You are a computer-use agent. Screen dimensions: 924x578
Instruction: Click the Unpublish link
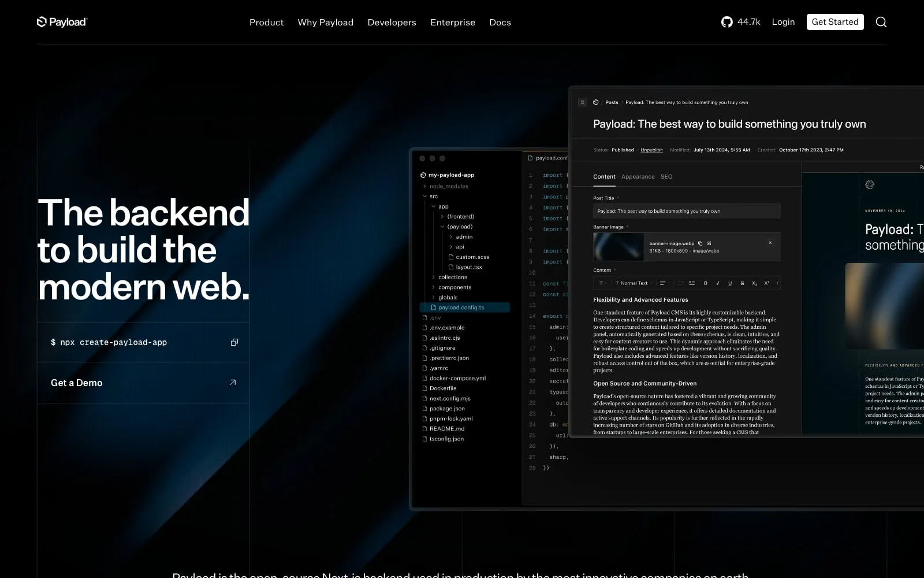point(651,150)
